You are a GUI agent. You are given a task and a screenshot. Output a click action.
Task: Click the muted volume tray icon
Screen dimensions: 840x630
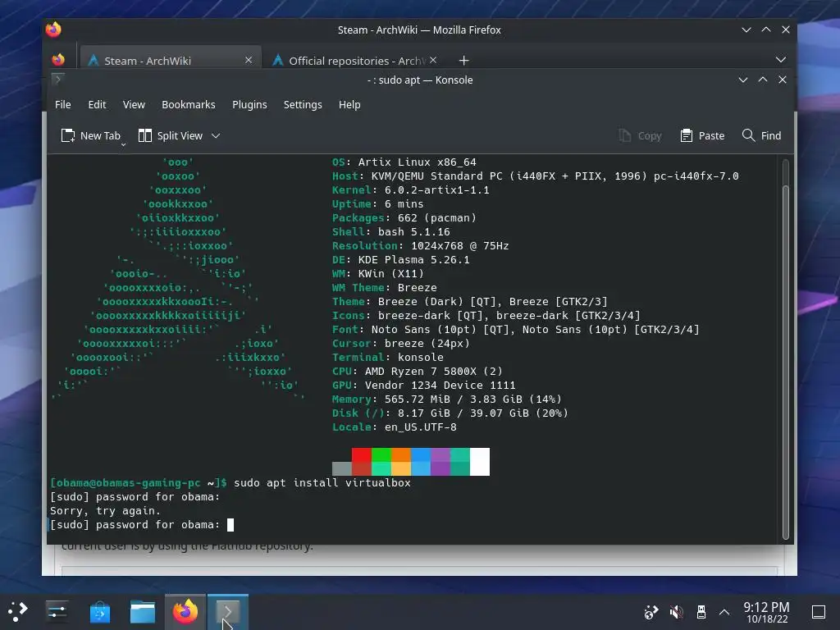click(676, 612)
